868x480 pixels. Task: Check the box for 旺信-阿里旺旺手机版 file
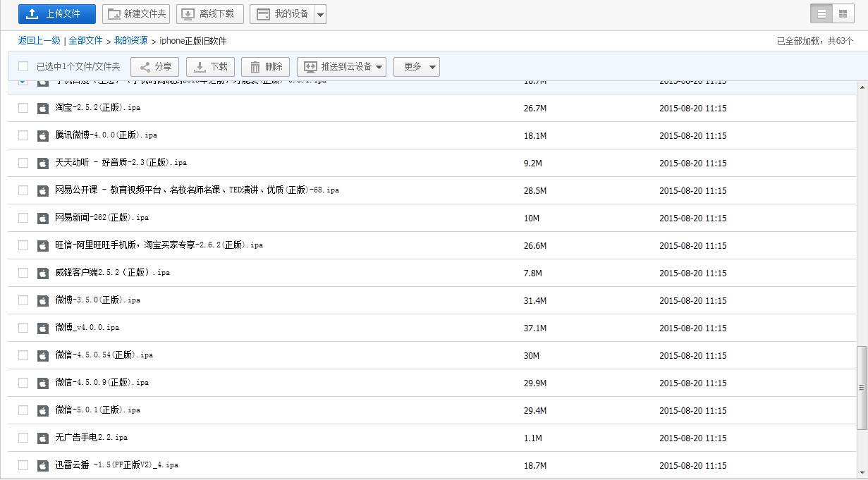point(23,245)
